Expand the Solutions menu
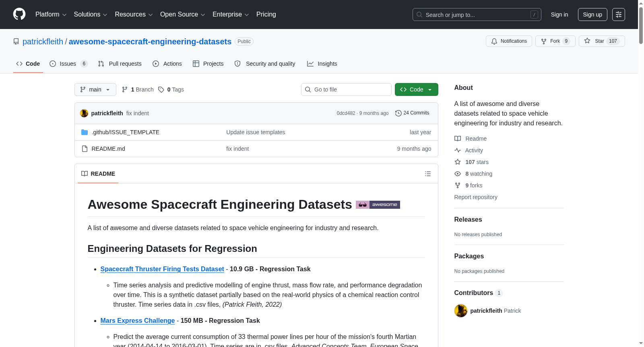Viewport: 644px width, 347px height. pos(91,15)
